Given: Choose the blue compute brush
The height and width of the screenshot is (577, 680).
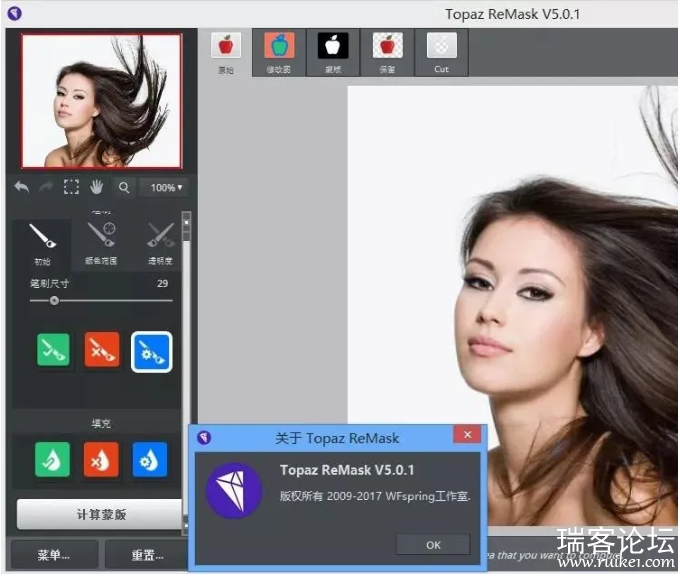Looking at the screenshot, I should coord(152,352).
